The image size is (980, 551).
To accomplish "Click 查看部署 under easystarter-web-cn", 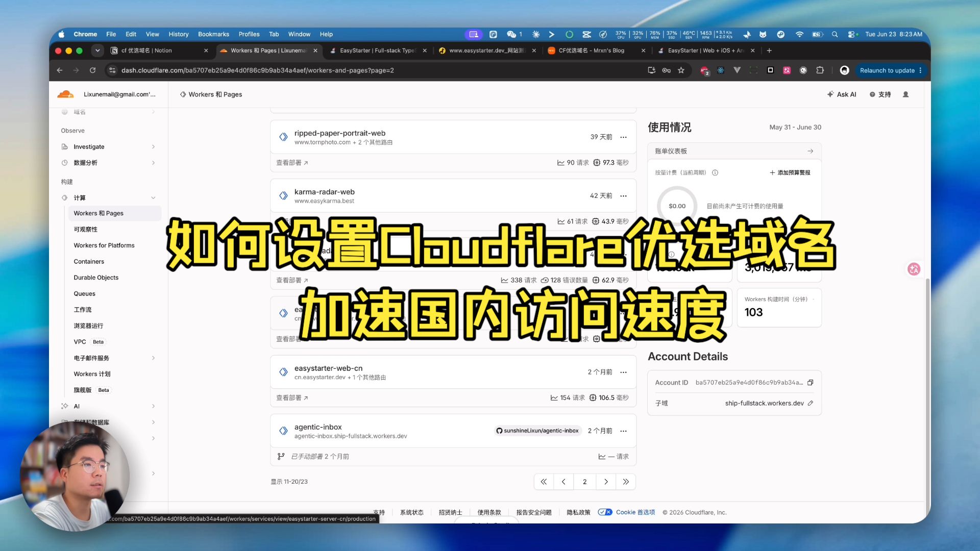I will coord(292,398).
